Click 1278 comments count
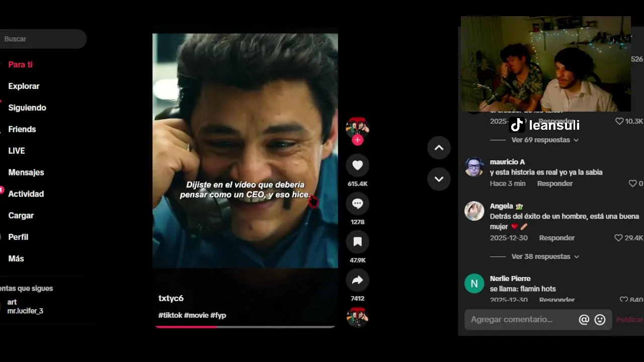This screenshot has height=362, width=644. pos(357,222)
